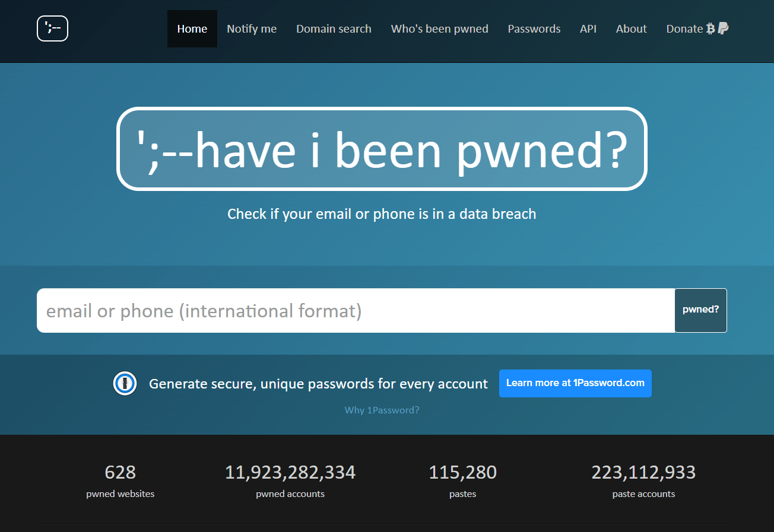This screenshot has width=774, height=532.
Task: Click the ';-- site logo icon
Action: click(x=52, y=28)
